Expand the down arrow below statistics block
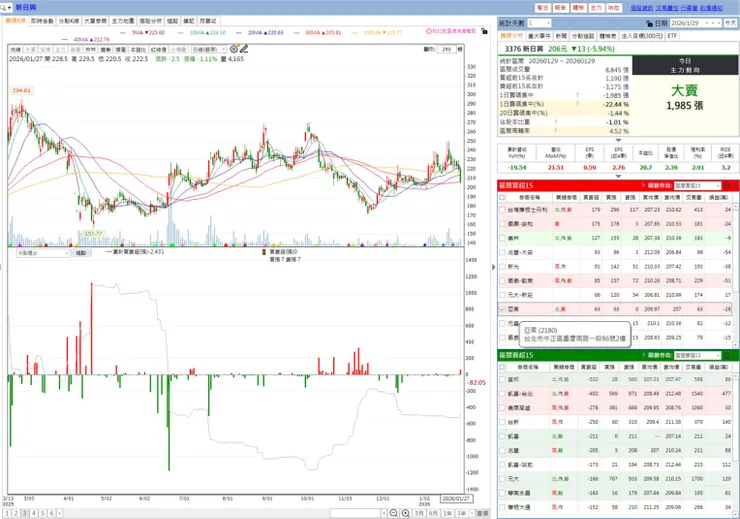This screenshot has height=519, width=740. pyautogui.click(x=618, y=140)
